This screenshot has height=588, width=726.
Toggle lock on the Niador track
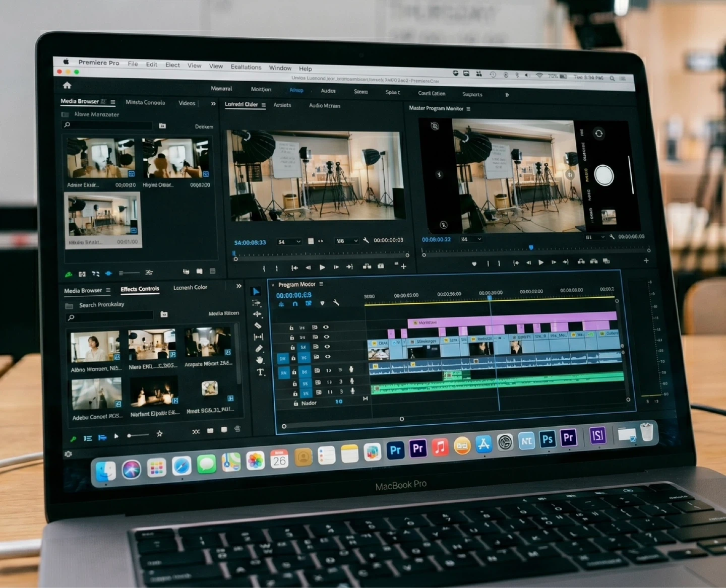pyautogui.click(x=296, y=403)
